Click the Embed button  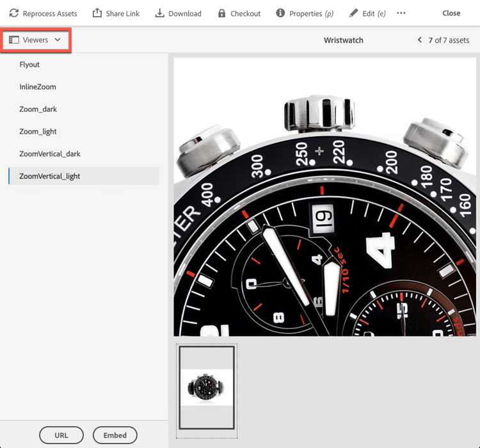tap(115, 435)
